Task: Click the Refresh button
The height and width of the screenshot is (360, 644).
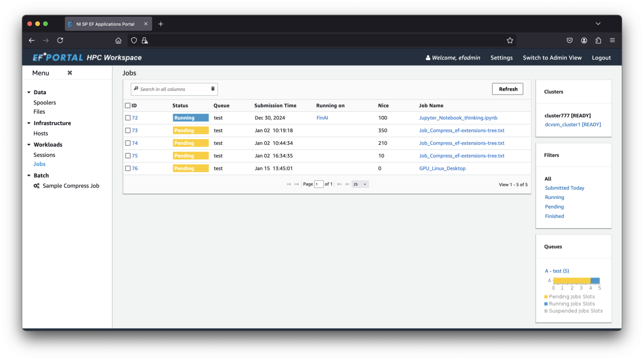Action: [507, 89]
